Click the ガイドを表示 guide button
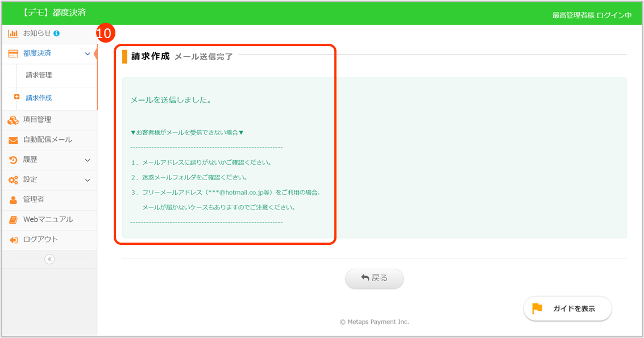The image size is (644, 338). (x=567, y=309)
